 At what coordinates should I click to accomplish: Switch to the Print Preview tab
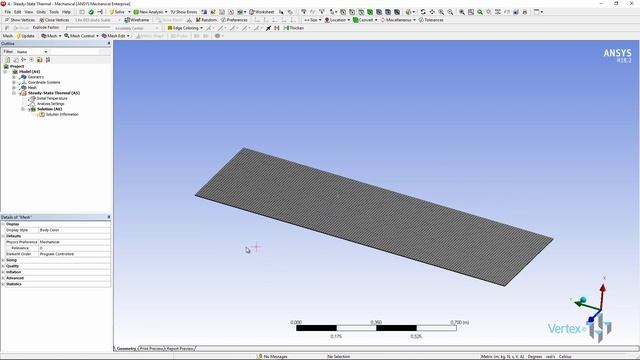[151, 349]
